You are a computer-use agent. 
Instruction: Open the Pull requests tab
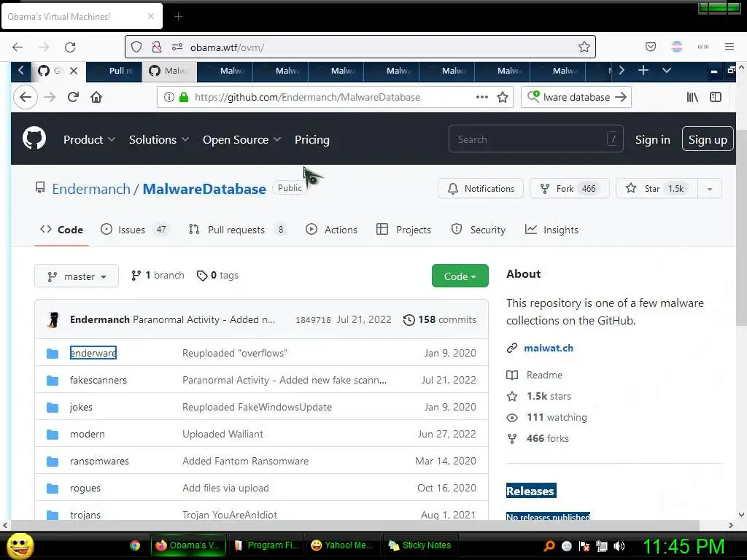point(237,230)
